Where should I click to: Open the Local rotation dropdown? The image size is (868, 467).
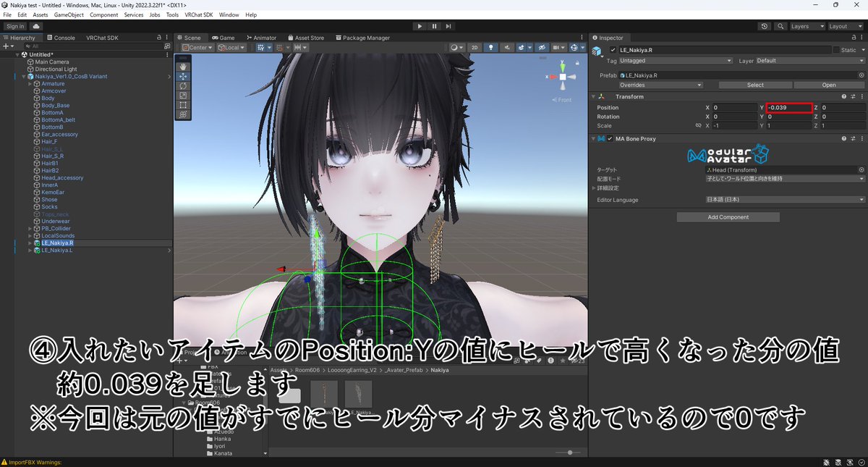[231, 47]
